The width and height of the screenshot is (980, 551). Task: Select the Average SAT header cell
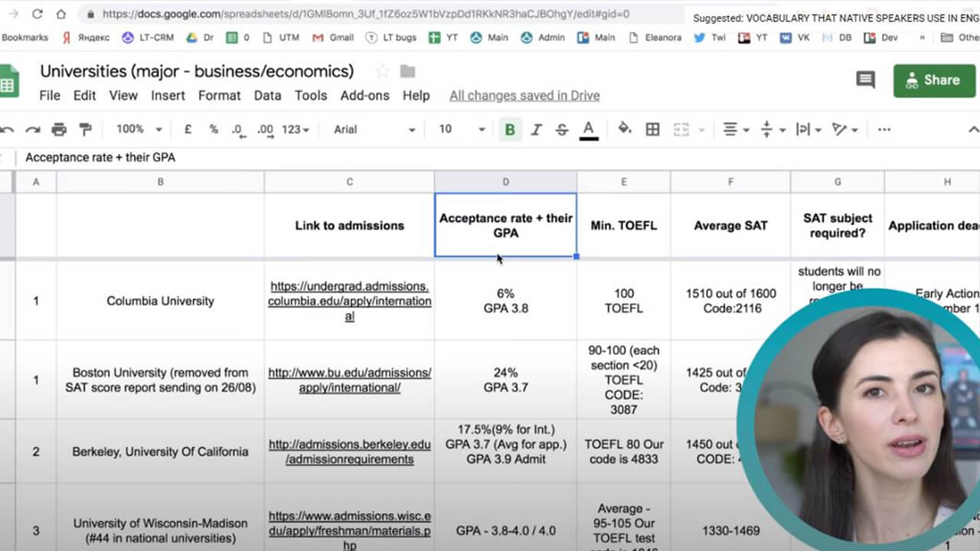pyautogui.click(x=730, y=225)
